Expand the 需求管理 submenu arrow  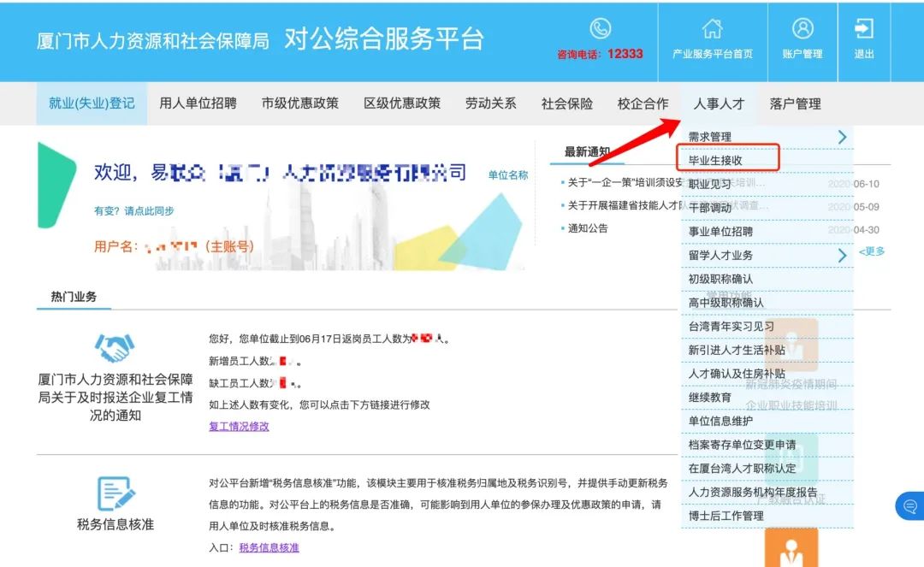tap(842, 137)
